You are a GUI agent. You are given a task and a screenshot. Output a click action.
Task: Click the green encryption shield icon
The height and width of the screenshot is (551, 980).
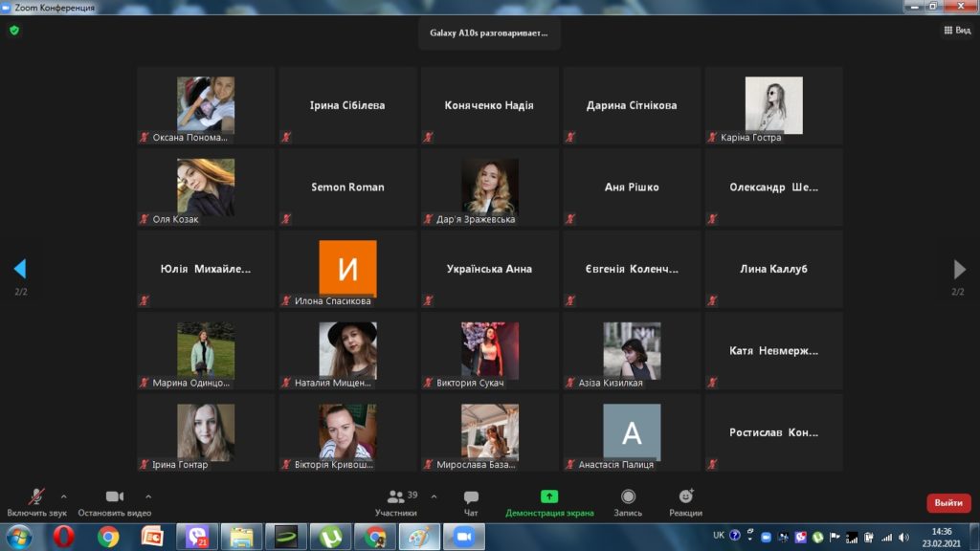[14, 30]
